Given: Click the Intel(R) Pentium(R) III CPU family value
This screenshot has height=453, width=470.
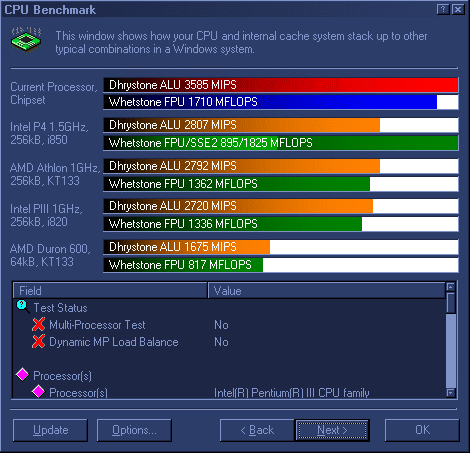Looking at the screenshot, I should (292, 393).
